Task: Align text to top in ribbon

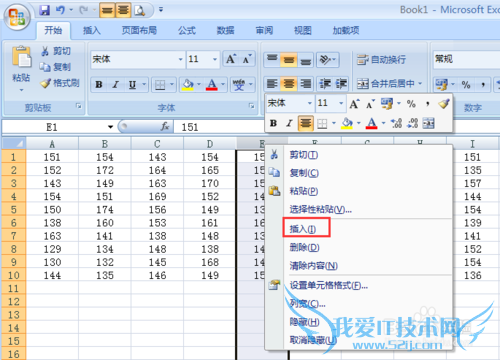Action: (272, 60)
